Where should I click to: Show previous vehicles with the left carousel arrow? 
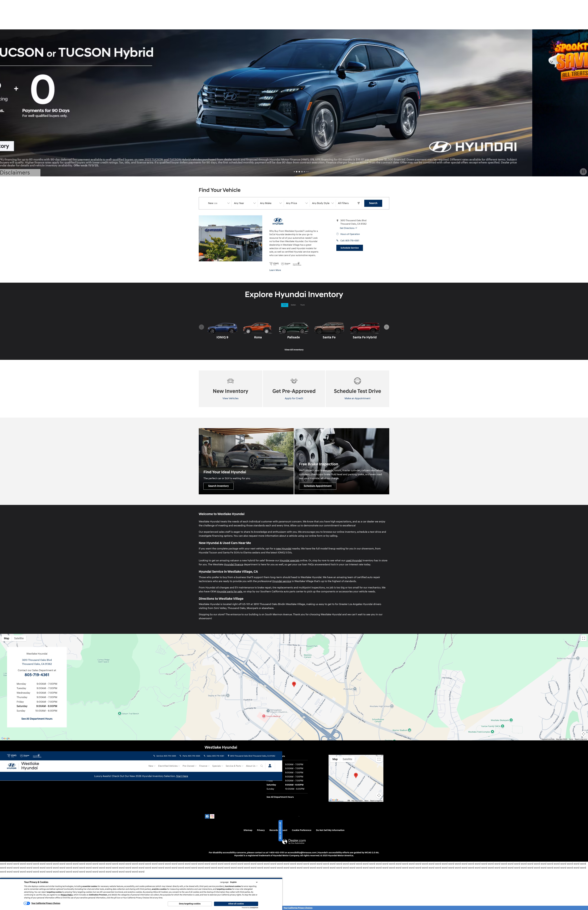(201, 327)
